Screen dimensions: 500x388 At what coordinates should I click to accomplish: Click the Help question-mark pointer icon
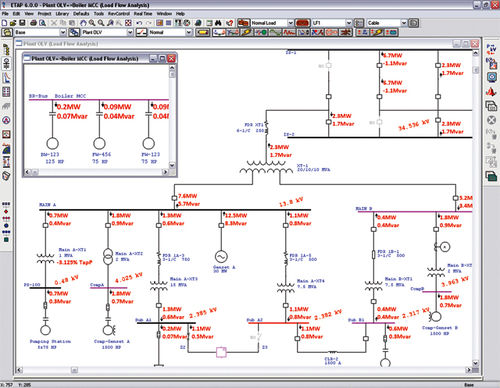[x=230, y=23]
